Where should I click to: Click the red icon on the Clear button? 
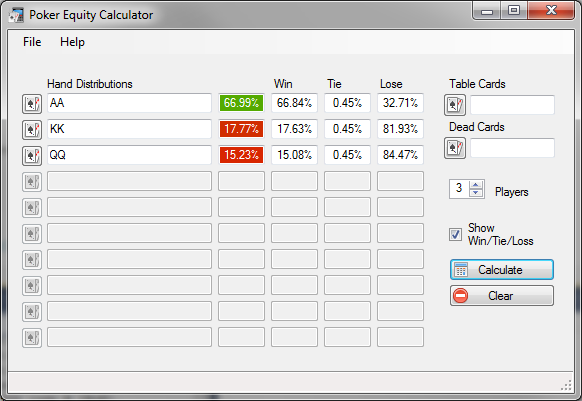point(461,296)
